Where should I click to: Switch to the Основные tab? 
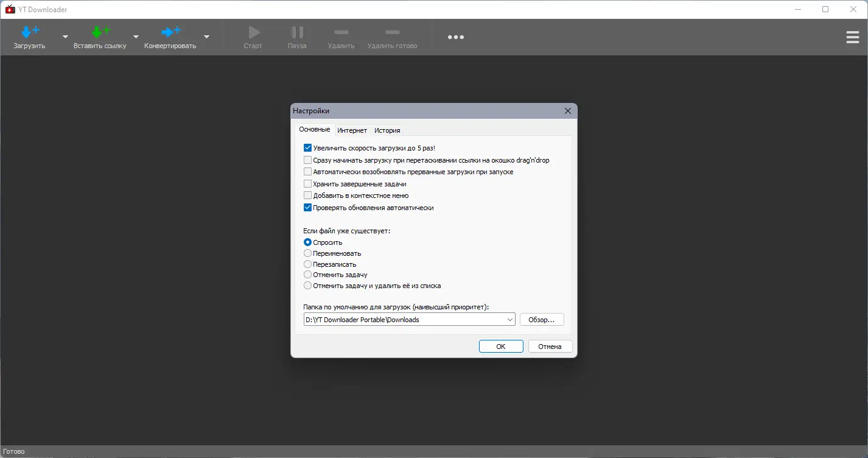(x=315, y=130)
